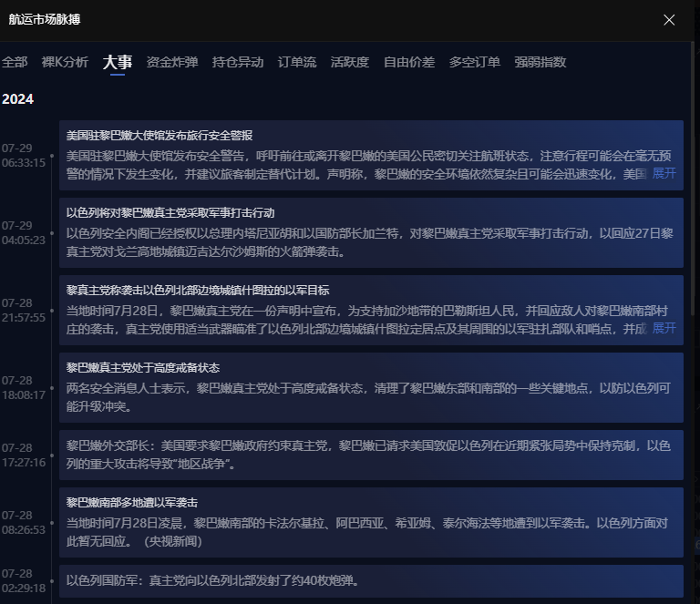Click the 07-29 04:05:23 timestamp
700x604 pixels.
point(23,233)
